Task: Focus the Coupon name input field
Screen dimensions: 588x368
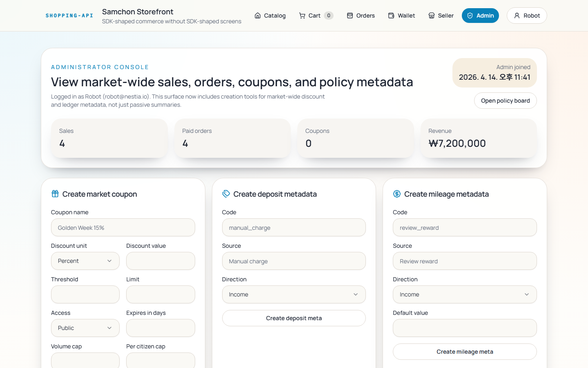Action: tap(123, 227)
